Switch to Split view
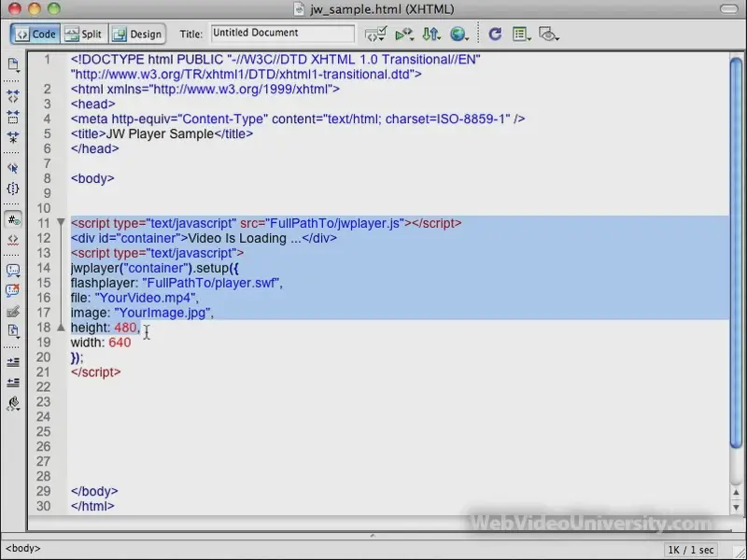747x560 pixels. tap(84, 35)
